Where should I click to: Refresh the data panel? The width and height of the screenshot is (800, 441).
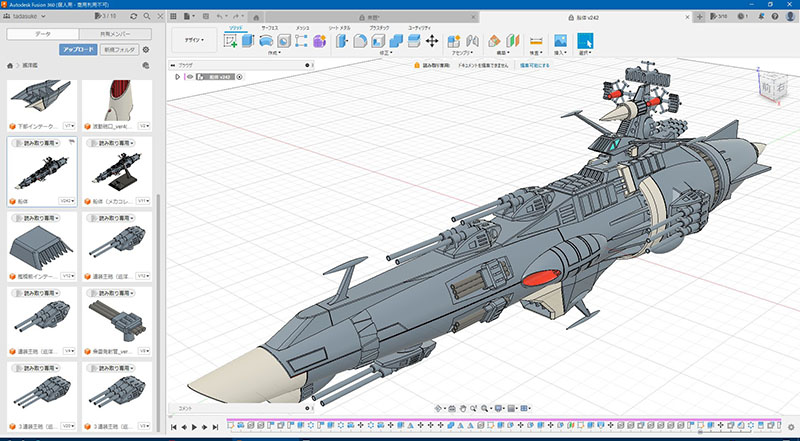pyautogui.click(x=134, y=16)
